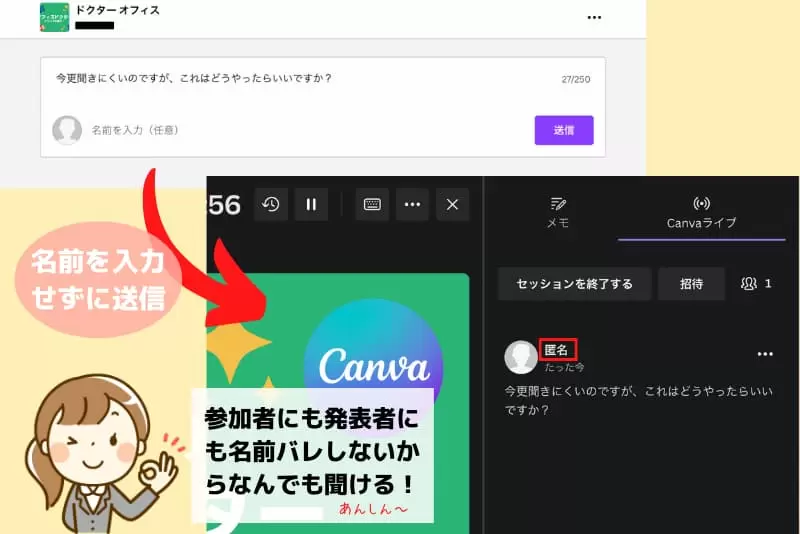This screenshot has height=534, width=800.
Task: Click the たった今 timestamp
Action: tap(564, 367)
